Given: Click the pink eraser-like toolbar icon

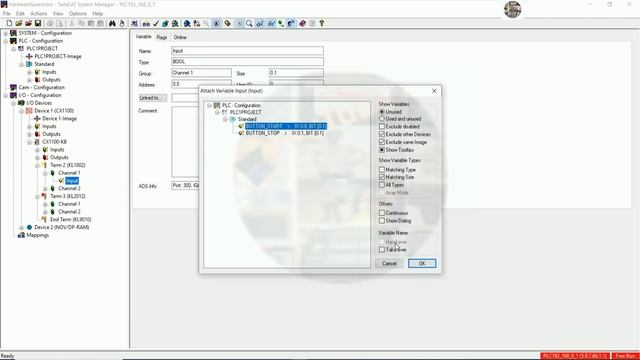Looking at the screenshot, I should (302, 24).
